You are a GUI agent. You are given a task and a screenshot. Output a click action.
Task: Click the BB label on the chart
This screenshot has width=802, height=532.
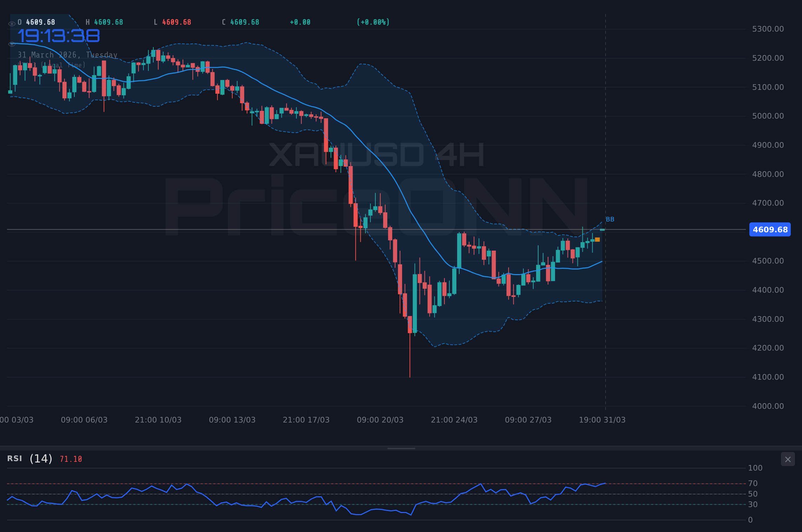click(610, 219)
